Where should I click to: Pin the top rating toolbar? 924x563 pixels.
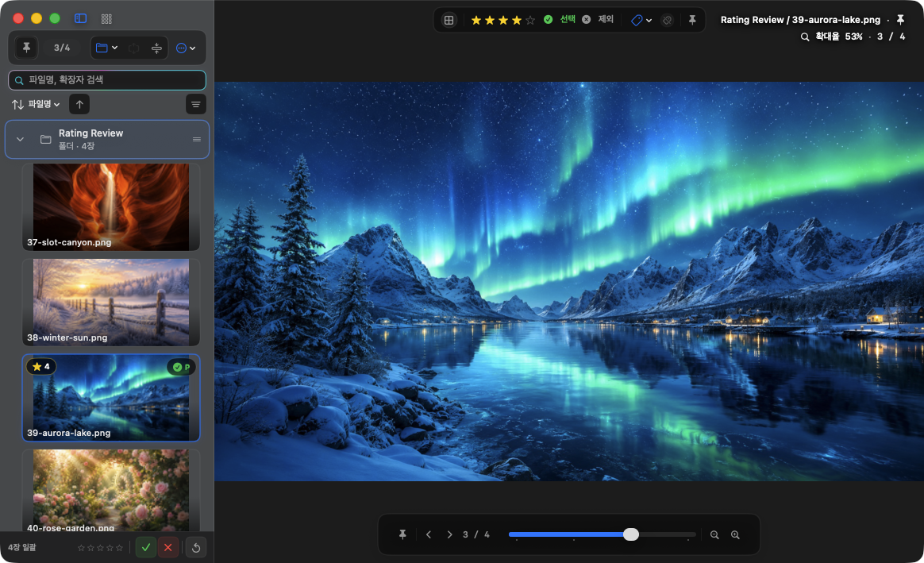click(692, 20)
